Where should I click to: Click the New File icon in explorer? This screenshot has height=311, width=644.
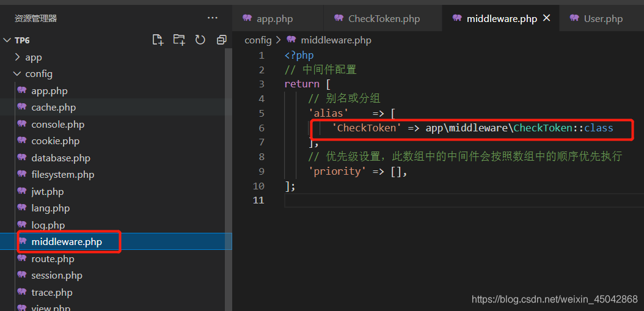click(158, 40)
